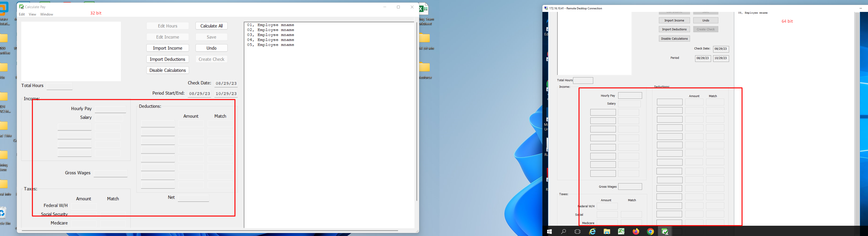Click Disable Calculations in the Remote Desktop window
Image resolution: width=868 pixels, height=236 pixels.
(674, 39)
